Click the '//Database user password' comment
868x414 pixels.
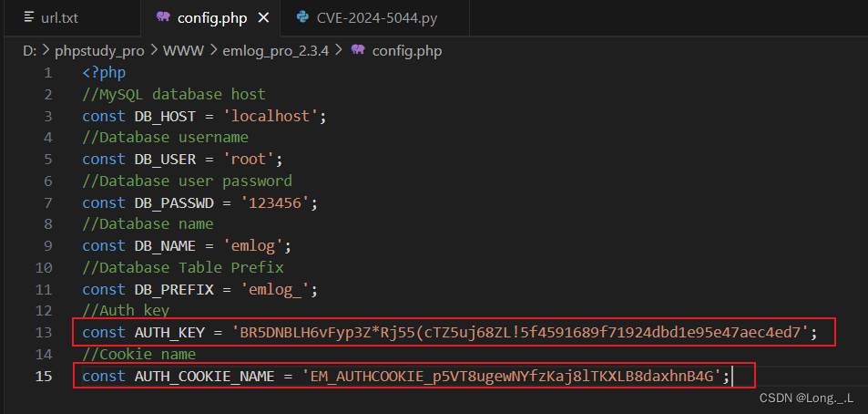pyautogui.click(x=187, y=181)
